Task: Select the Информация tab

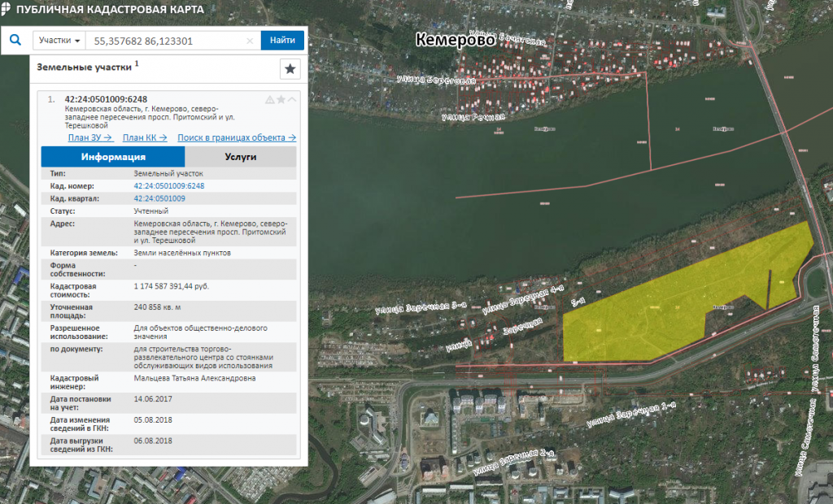Action: click(113, 157)
